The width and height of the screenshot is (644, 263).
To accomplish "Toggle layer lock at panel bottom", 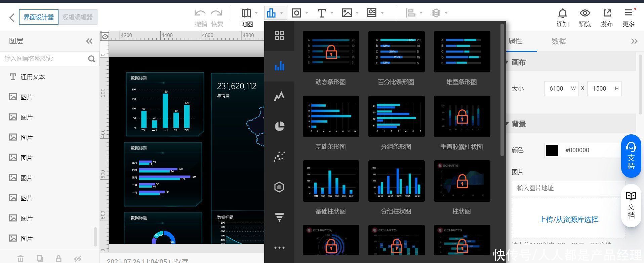I will click(58, 259).
